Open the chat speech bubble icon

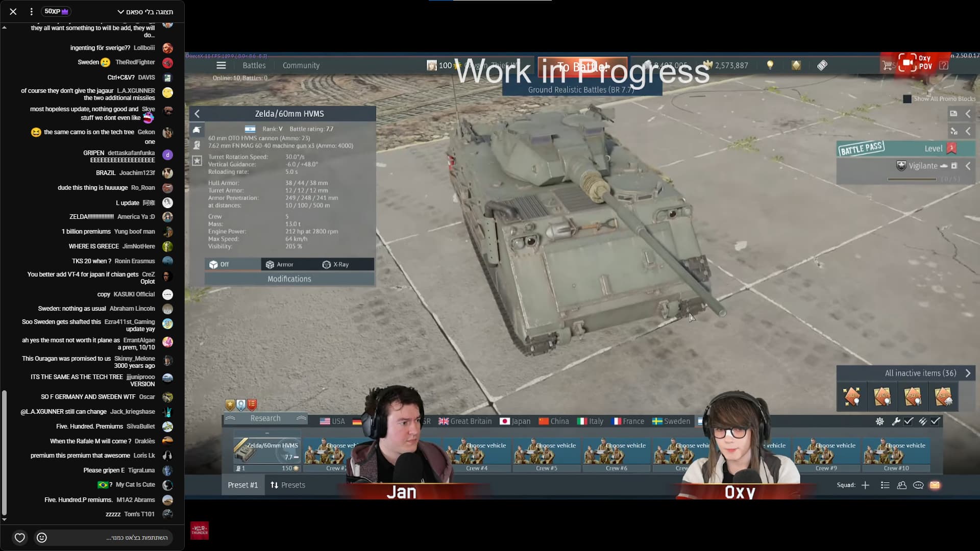(918, 485)
